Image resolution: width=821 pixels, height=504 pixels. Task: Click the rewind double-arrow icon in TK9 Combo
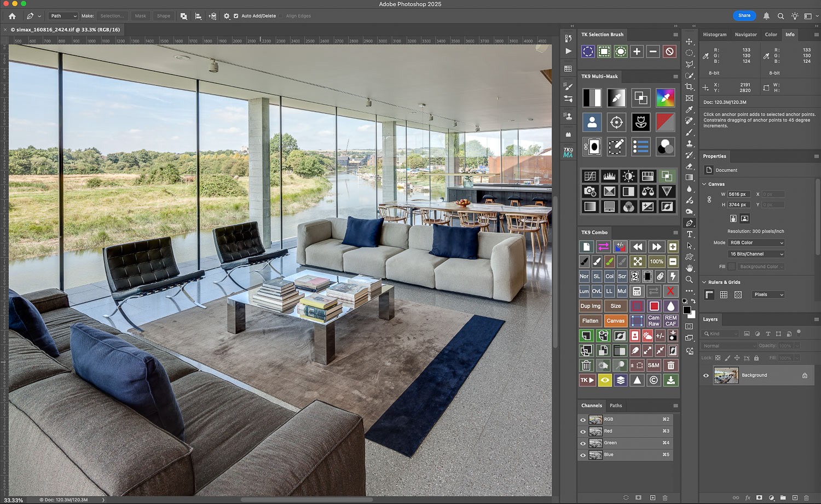(x=638, y=247)
